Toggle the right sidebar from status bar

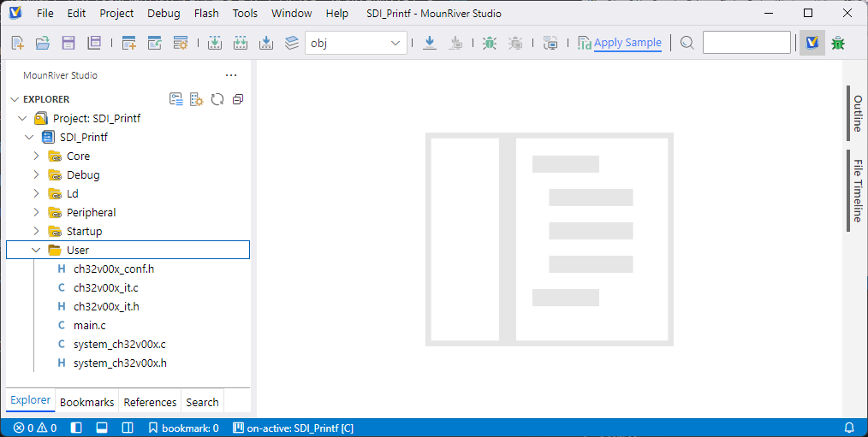click(127, 428)
